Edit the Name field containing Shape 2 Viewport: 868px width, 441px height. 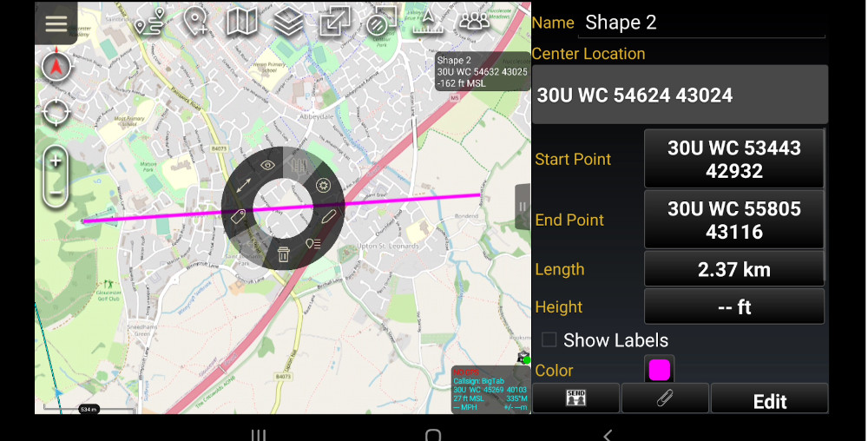[701, 23]
